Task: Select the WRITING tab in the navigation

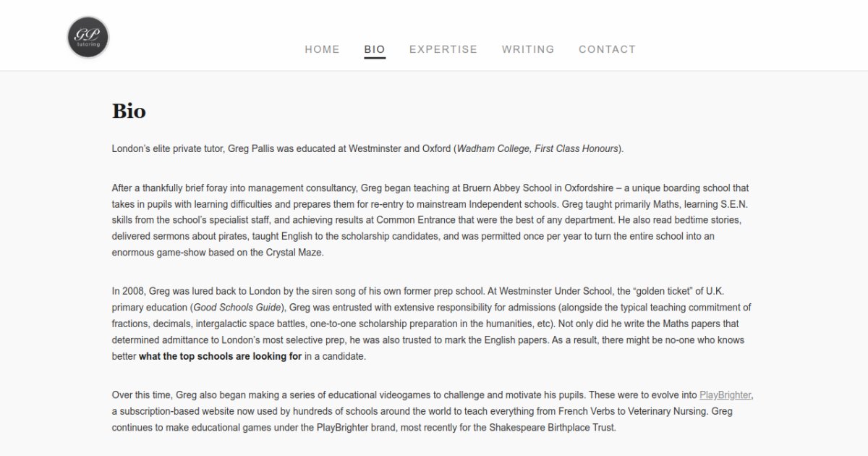Action: click(528, 49)
